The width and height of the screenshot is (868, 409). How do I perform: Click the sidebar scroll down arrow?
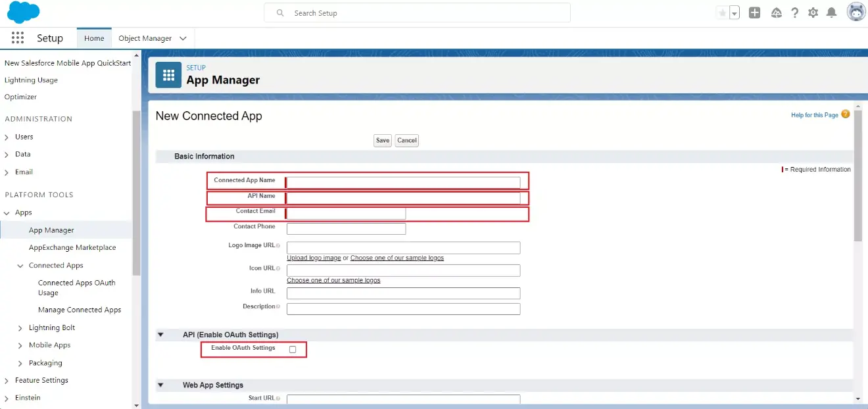click(136, 405)
